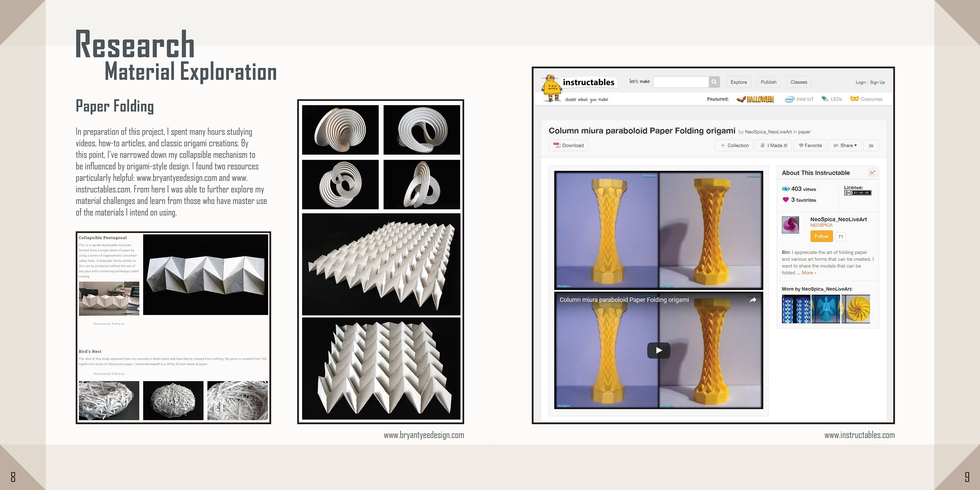The image size is (980, 490).
Task: Expand bio with More link
Action: click(809, 273)
